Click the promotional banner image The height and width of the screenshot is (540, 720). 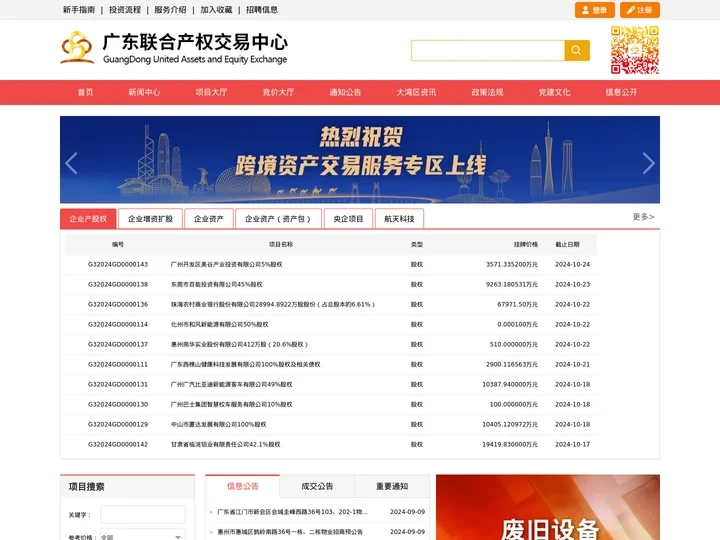[360, 159]
